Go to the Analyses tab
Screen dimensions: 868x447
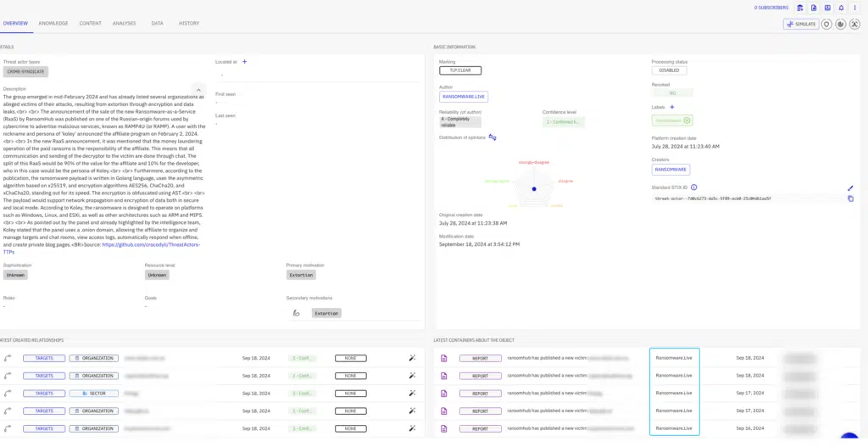(x=124, y=23)
